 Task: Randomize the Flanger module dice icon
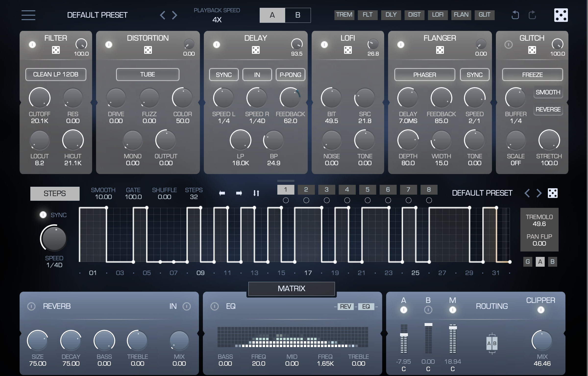(x=440, y=50)
